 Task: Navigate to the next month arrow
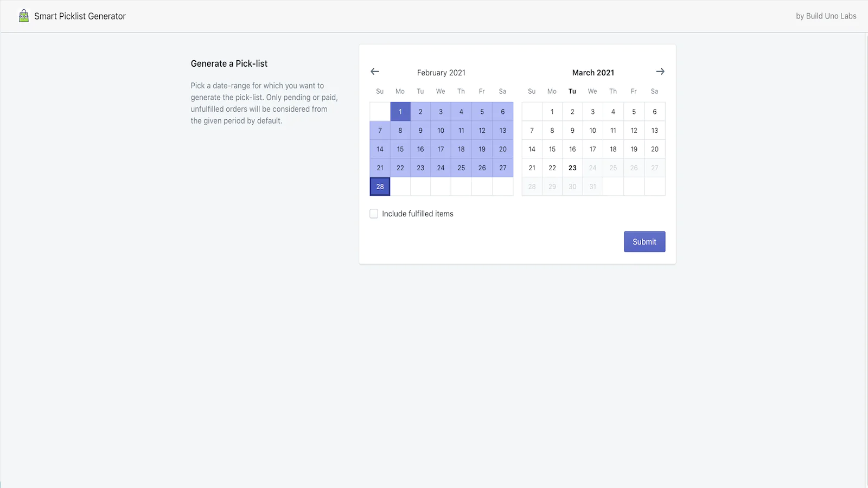pyautogui.click(x=660, y=71)
